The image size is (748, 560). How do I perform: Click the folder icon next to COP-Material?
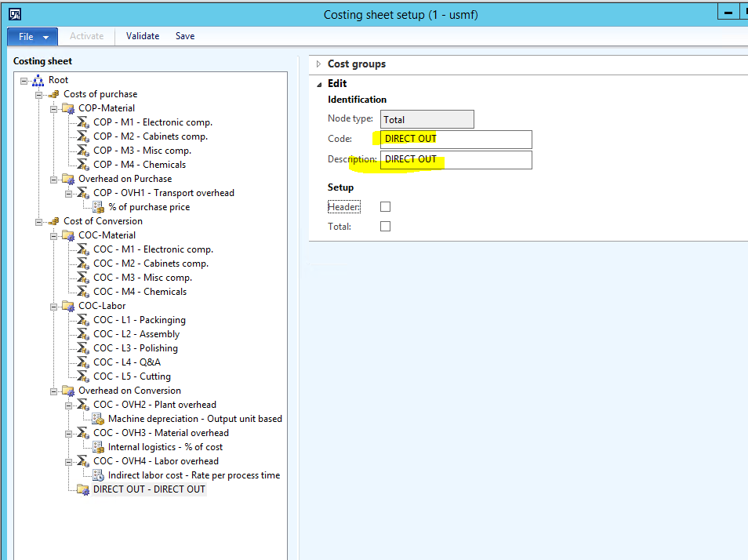click(68, 108)
